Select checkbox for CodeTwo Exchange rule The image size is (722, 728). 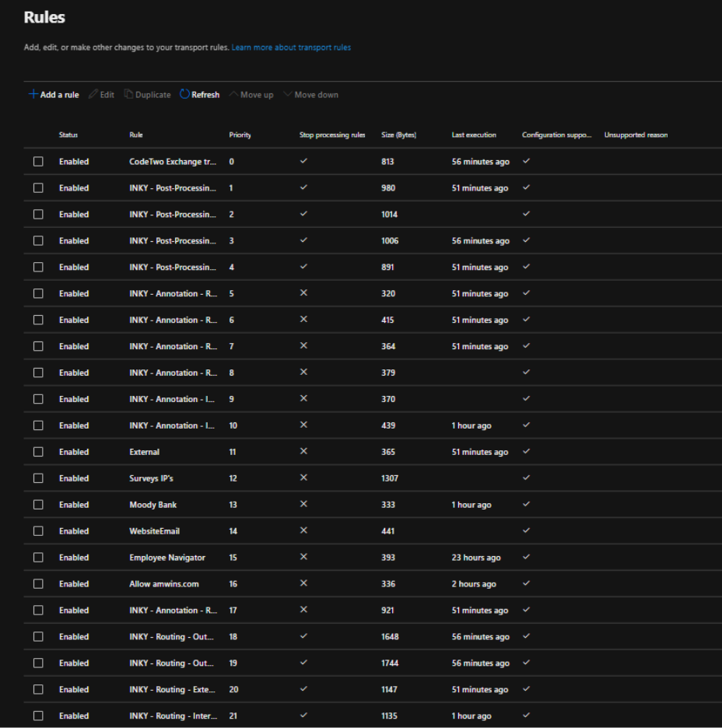(x=38, y=162)
